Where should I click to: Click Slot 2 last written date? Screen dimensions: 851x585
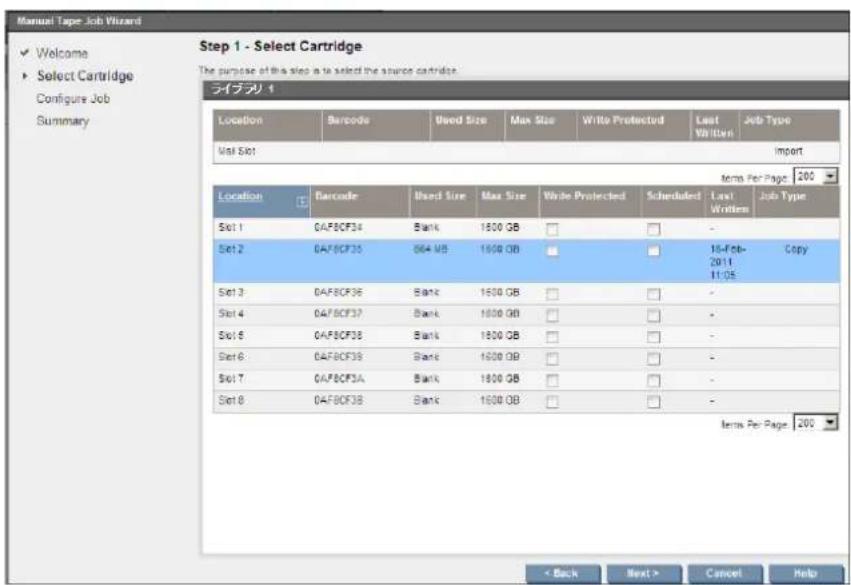click(728, 262)
